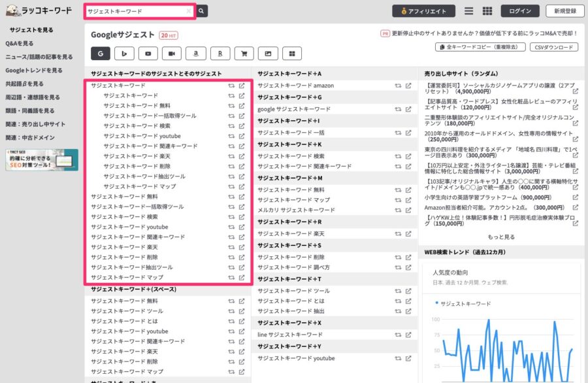This screenshot has height=383, width=588.
Task: Re-search icon for サジェストキーワード 調べ方
Action: [x=398, y=267]
